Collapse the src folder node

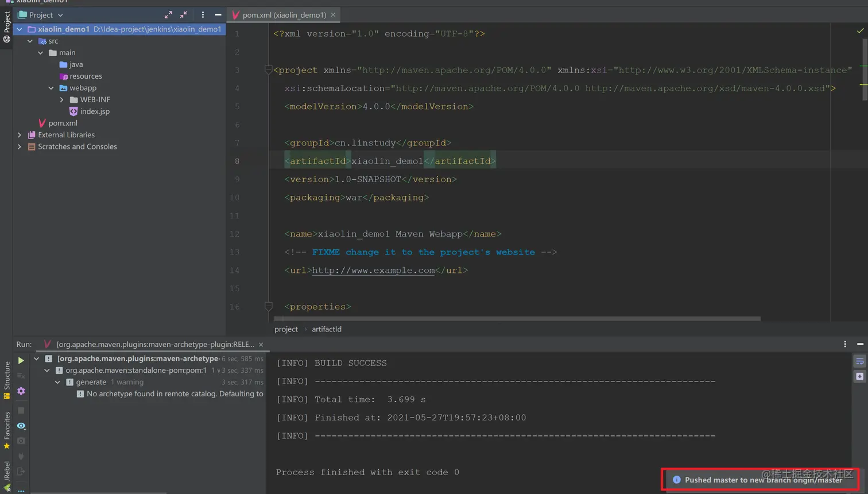[x=30, y=41]
